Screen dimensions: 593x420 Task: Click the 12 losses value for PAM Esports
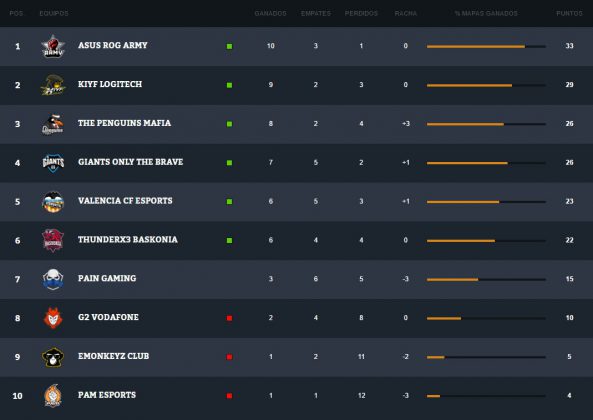click(x=361, y=395)
